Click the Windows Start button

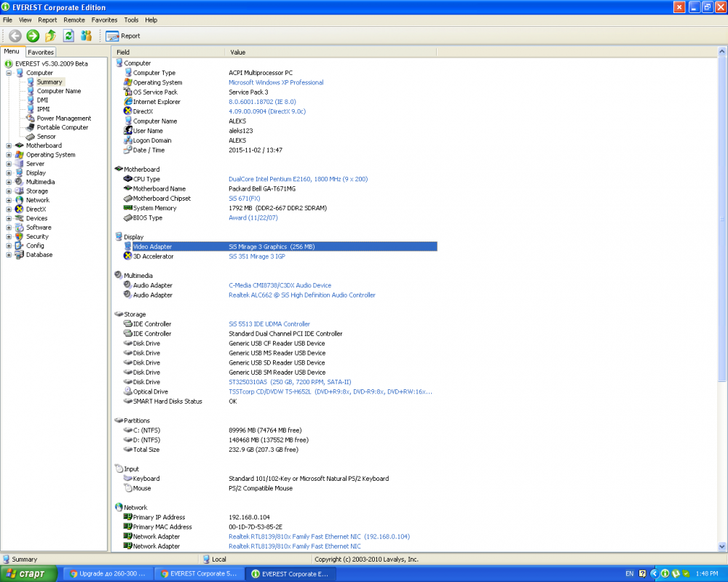pyautogui.click(x=28, y=574)
